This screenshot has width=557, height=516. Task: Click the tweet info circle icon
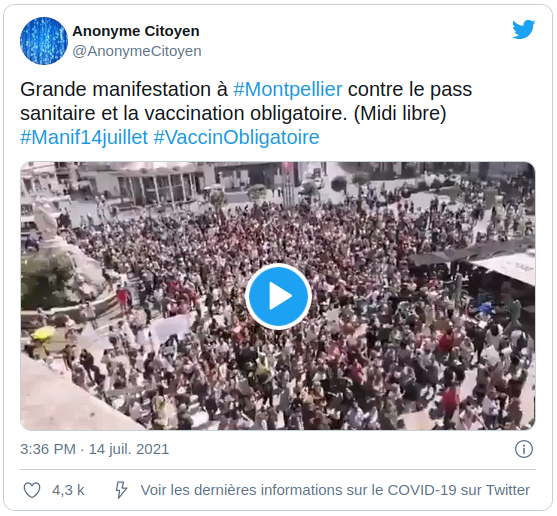(524, 449)
